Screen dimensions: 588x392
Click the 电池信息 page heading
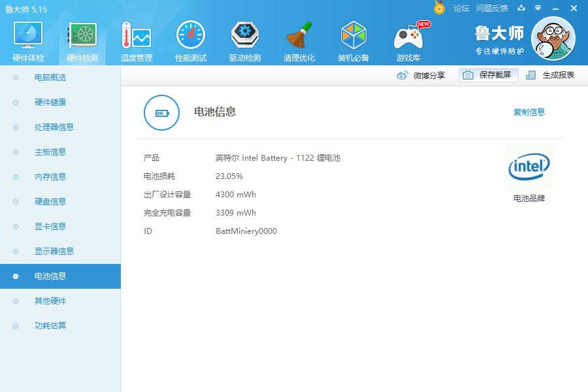click(215, 112)
